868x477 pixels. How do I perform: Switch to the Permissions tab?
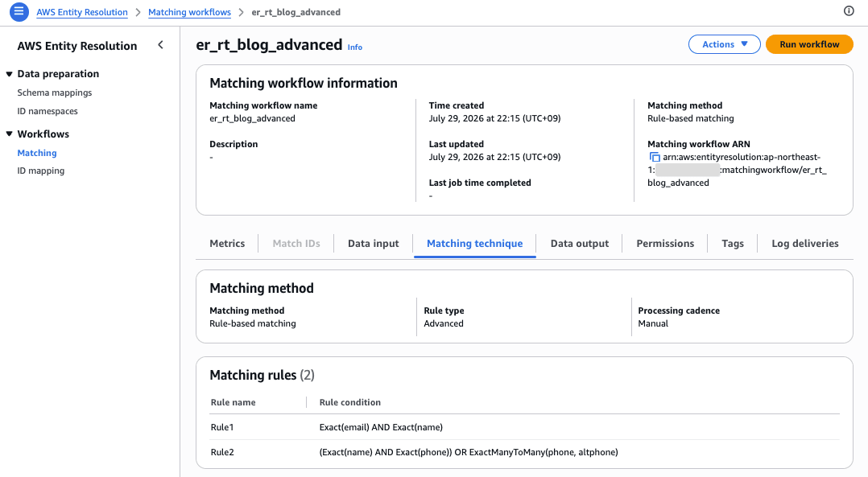(x=665, y=243)
